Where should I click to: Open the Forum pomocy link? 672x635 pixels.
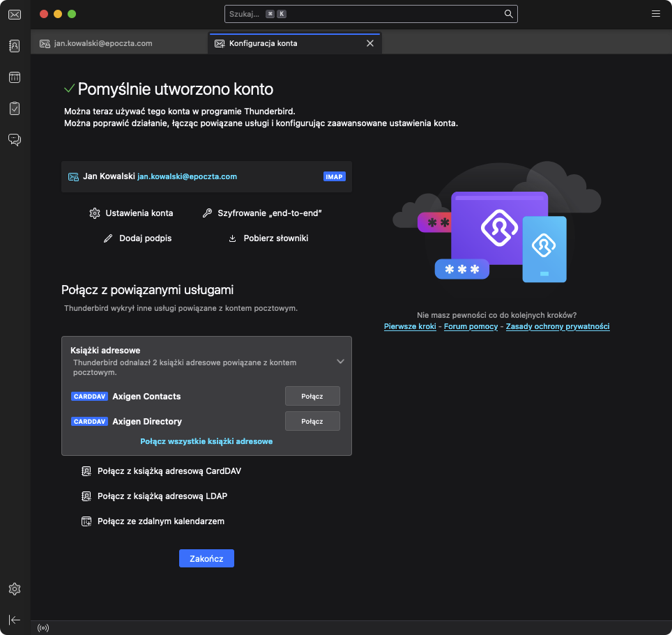click(471, 326)
